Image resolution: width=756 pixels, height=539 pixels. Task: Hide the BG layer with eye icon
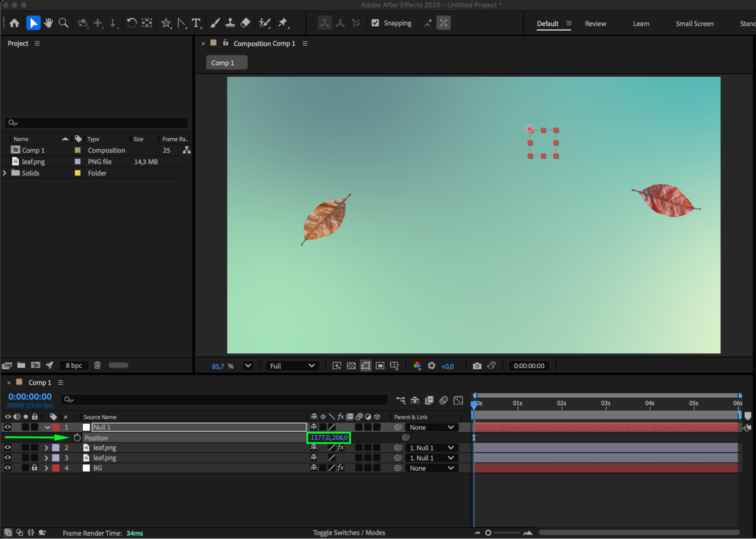[x=8, y=468]
